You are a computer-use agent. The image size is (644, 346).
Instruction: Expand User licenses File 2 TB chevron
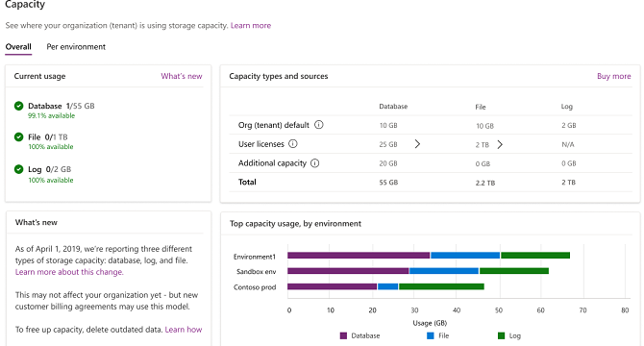pyautogui.click(x=500, y=144)
